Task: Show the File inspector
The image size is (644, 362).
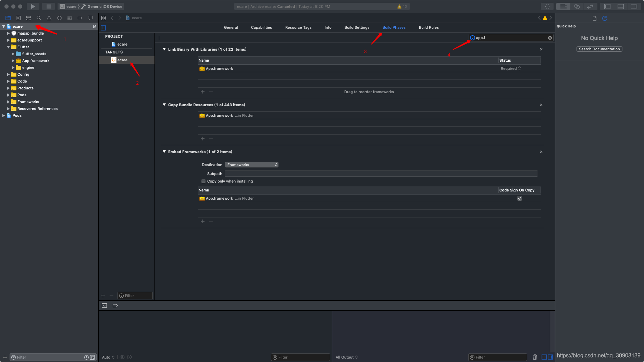Action: pyautogui.click(x=594, y=18)
